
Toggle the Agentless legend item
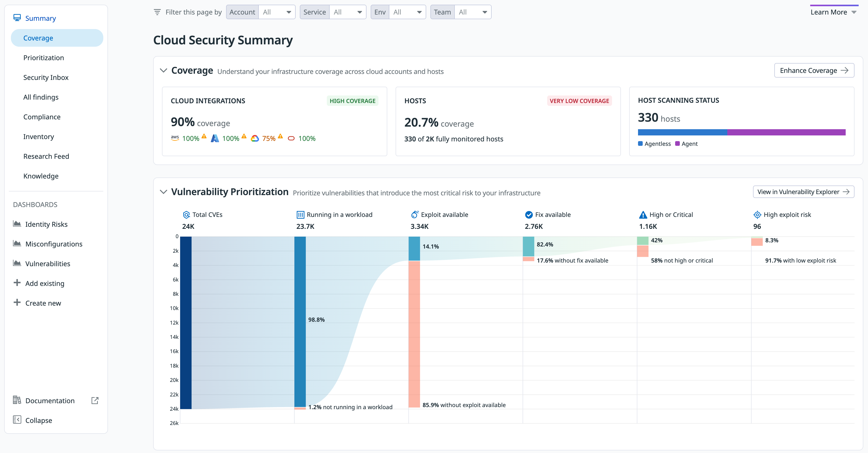[654, 144]
